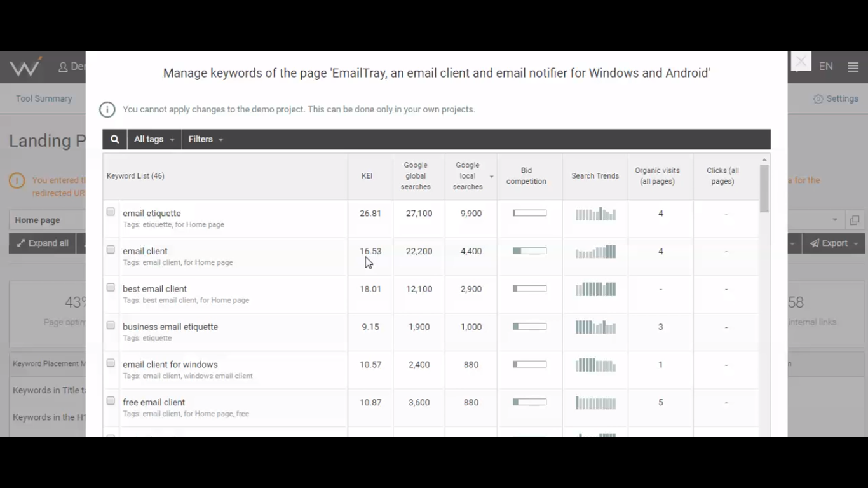Open the Home page selector dropdown

(x=834, y=220)
